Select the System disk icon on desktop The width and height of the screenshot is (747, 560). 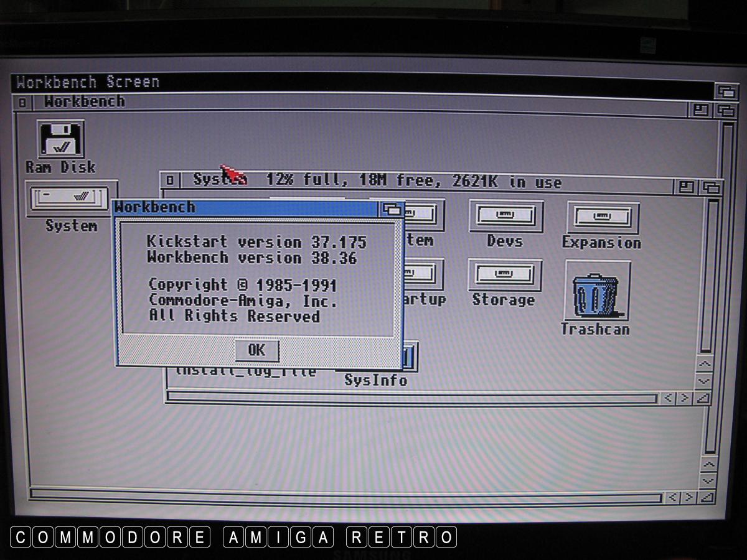pyautogui.click(x=72, y=198)
